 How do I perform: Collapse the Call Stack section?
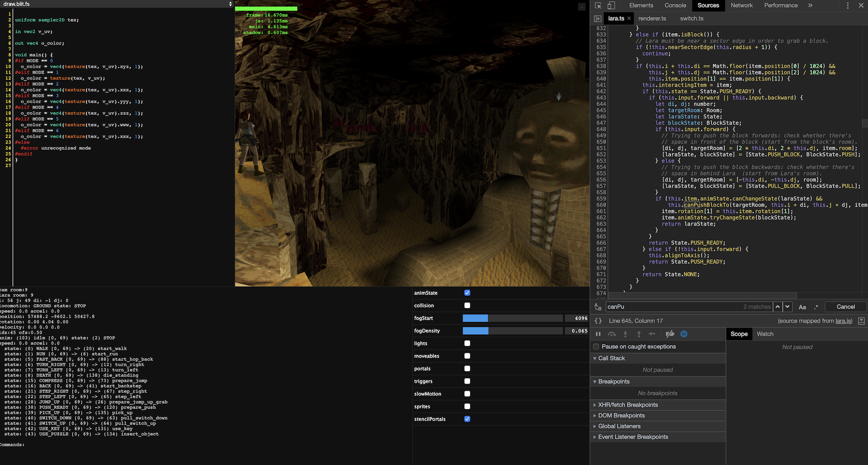pyautogui.click(x=658, y=358)
